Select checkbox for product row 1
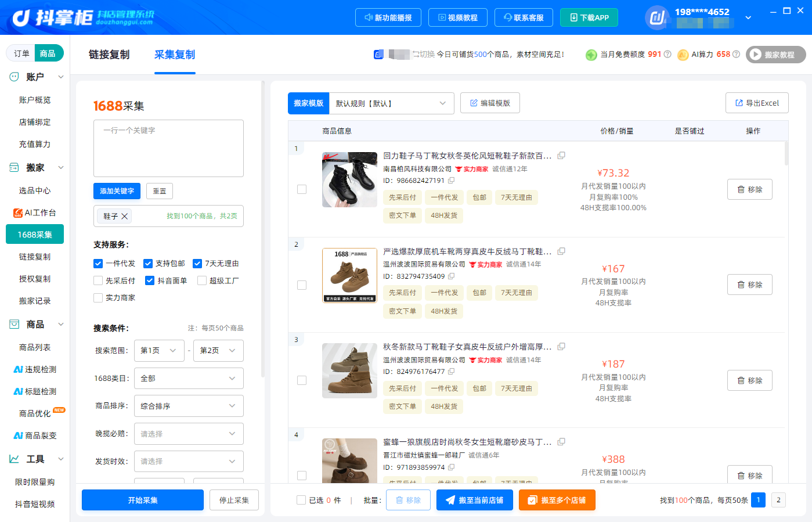The height and width of the screenshot is (522, 812). pos(302,189)
